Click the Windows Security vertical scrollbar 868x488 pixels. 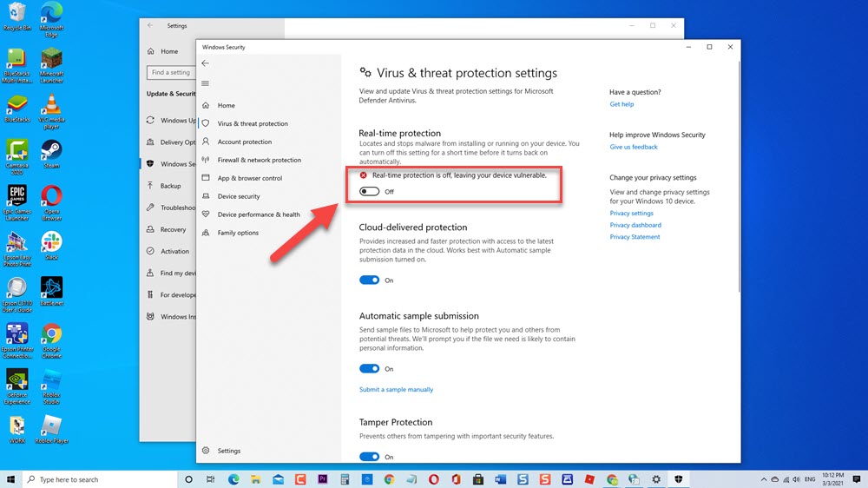click(x=739, y=177)
